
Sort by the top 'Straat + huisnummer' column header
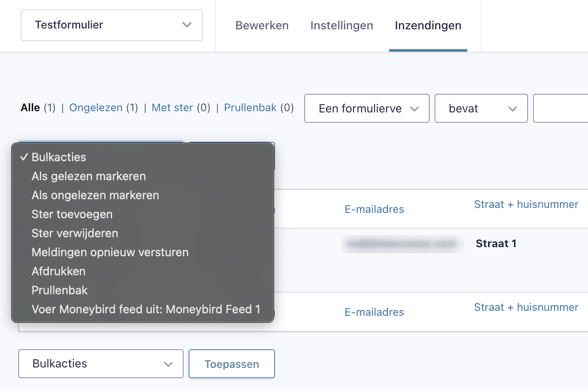526,205
